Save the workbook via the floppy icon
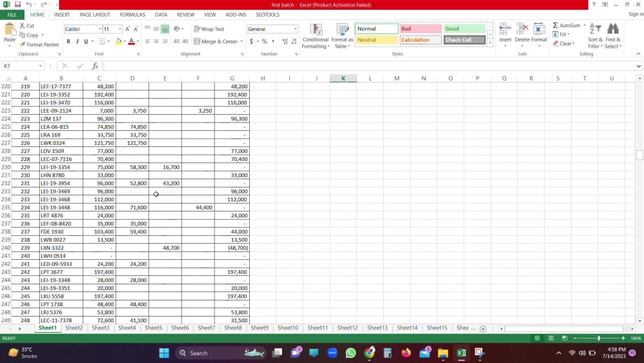The image size is (644, 363). click(x=17, y=5)
